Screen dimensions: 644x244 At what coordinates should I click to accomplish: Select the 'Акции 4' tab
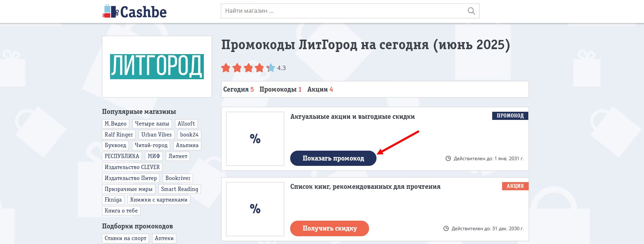click(x=320, y=89)
